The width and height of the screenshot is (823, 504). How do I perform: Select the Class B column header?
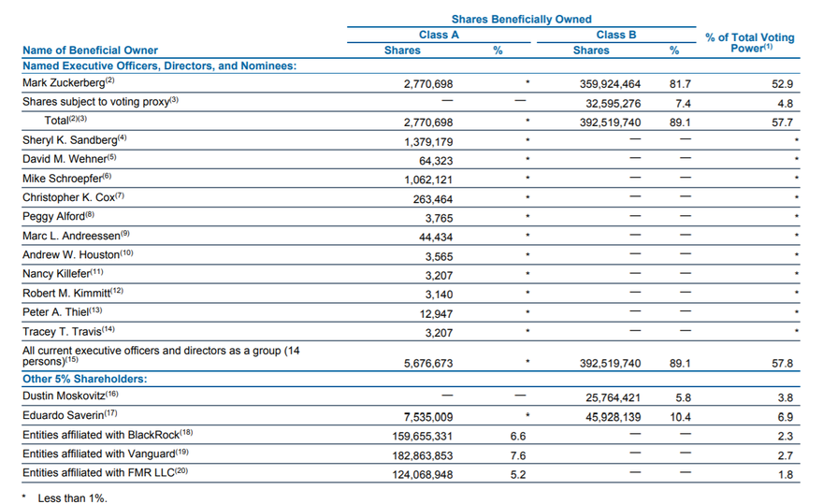pos(616,35)
